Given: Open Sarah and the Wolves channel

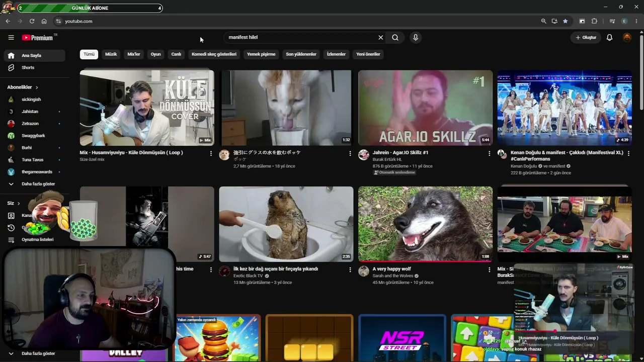Looking at the screenshot, I should pyautogui.click(x=393, y=276).
